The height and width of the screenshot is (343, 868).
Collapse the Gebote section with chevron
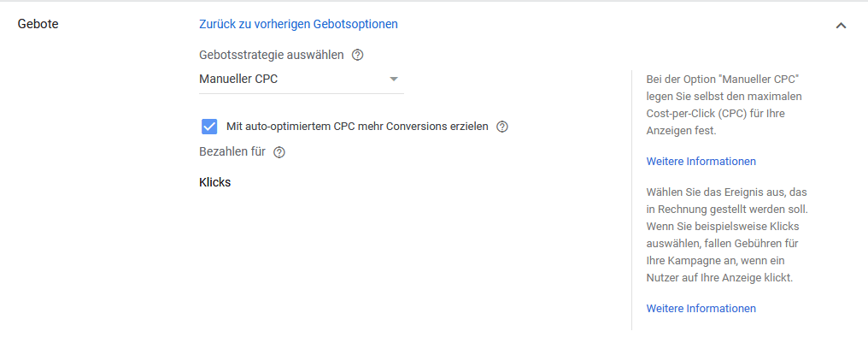pyautogui.click(x=841, y=26)
